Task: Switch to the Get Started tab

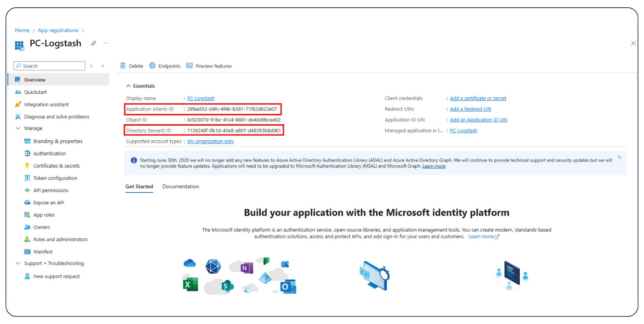Action: (x=139, y=187)
